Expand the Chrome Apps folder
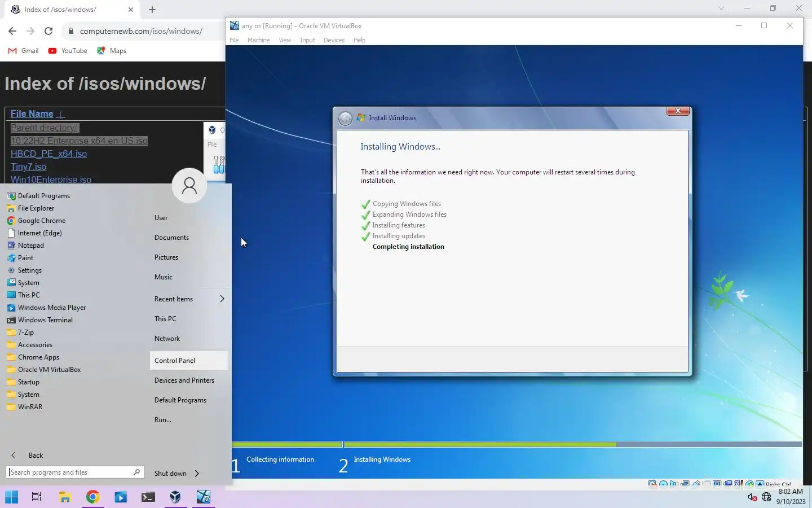This screenshot has height=508, width=812. [33, 357]
